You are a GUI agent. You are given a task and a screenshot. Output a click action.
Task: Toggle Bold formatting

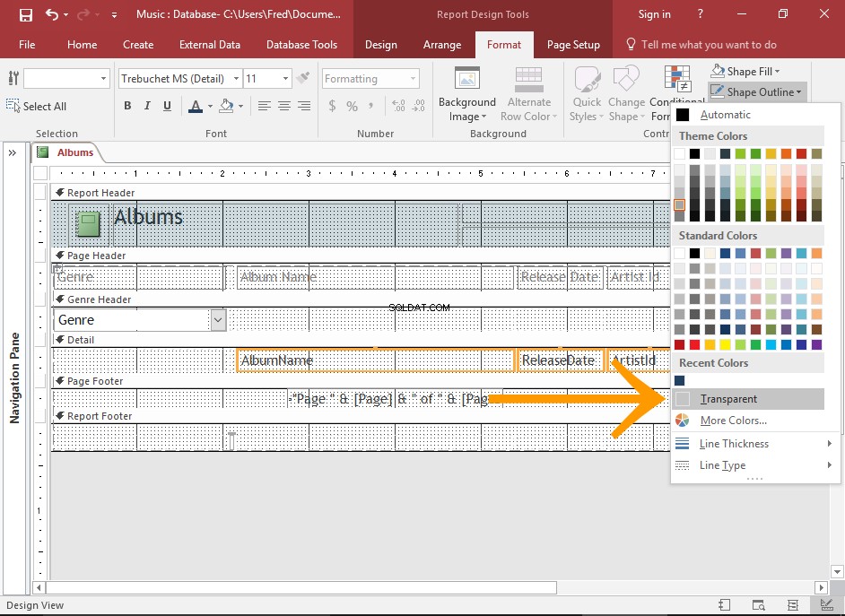tap(127, 106)
